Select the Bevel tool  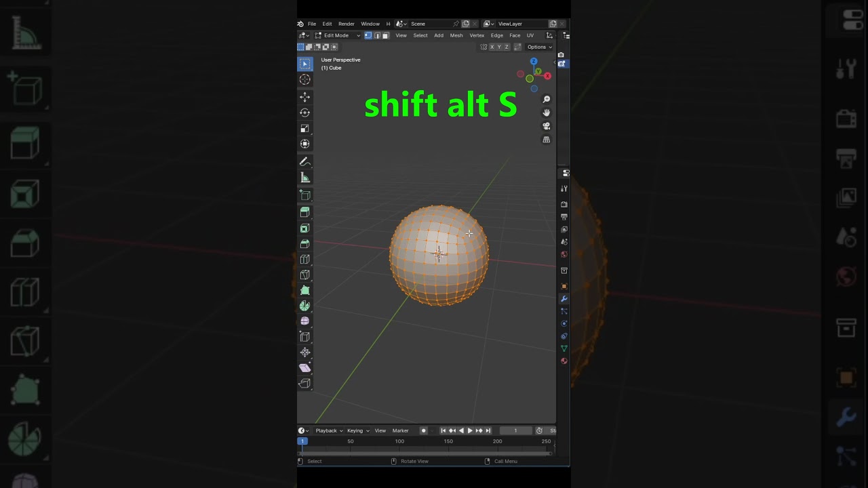(x=305, y=244)
